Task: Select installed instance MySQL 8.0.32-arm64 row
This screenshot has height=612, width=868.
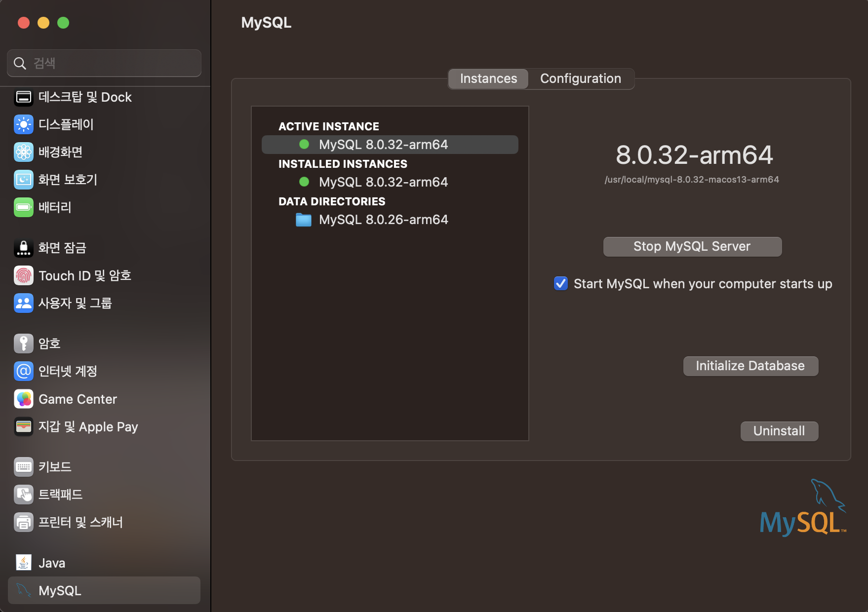Action: (x=390, y=182)
